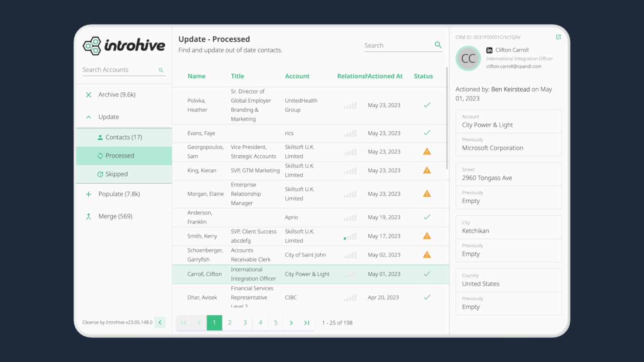
Task: Click the warning icon for Smith, Kerry
Action: 427,236
